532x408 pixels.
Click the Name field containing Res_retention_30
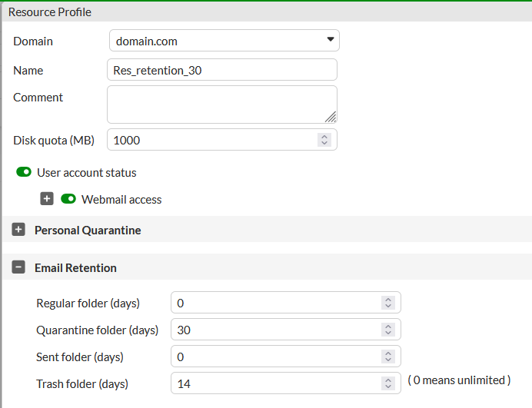coord(222,70)
